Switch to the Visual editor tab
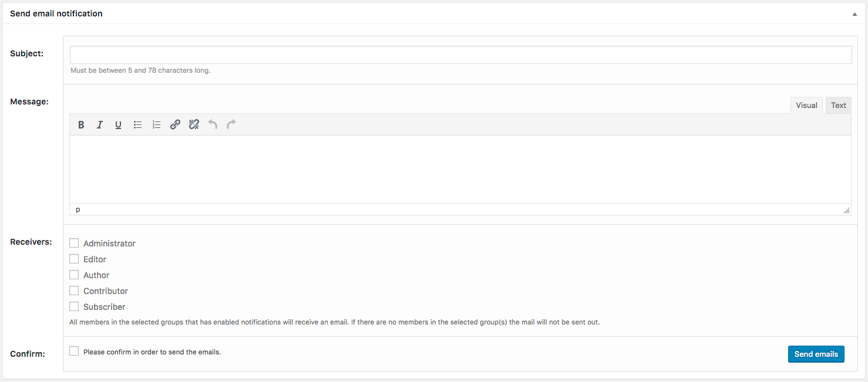Screen dimensions: 868x382 (x=806, y=106)
